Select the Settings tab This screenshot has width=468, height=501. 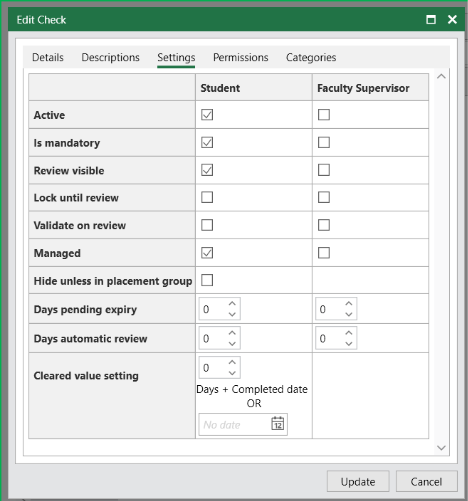pos(176,57)
